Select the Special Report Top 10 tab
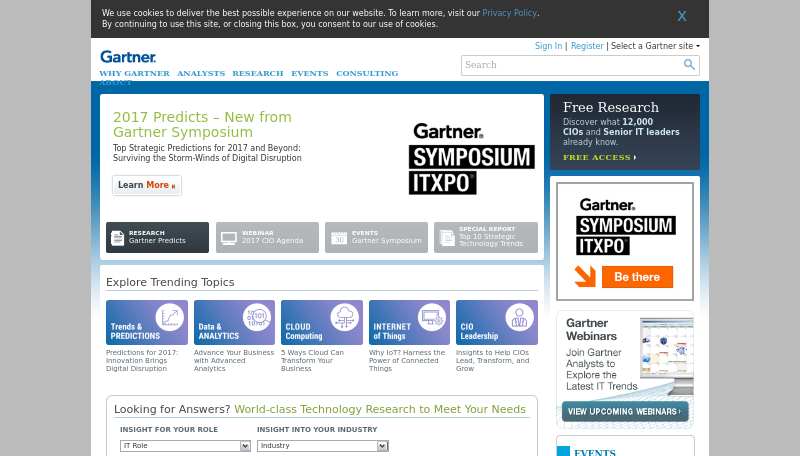800x456 pixels. coord(486,237)
